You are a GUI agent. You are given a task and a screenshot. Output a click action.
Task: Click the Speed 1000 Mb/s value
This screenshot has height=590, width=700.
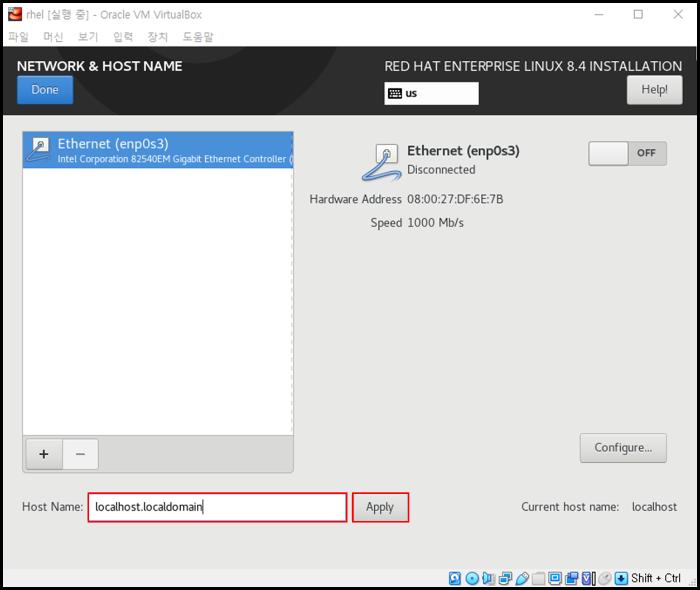436,223
